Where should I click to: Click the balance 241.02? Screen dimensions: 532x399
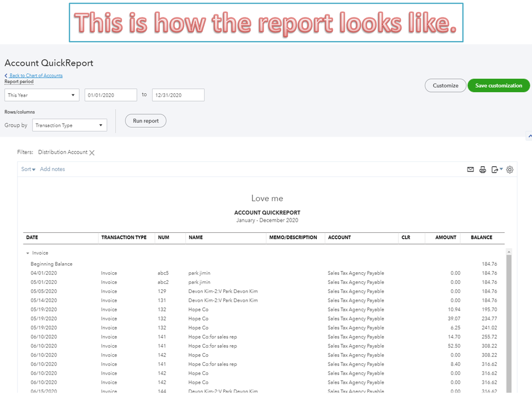click(x=489, y=328)
